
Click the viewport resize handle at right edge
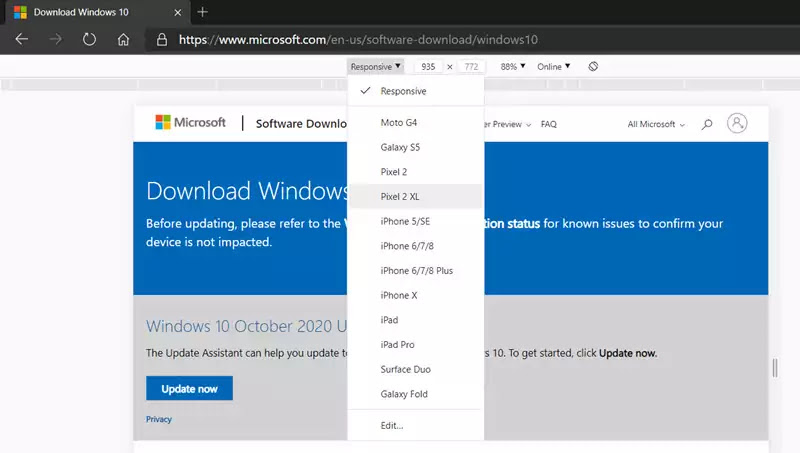tap(775, 367)
